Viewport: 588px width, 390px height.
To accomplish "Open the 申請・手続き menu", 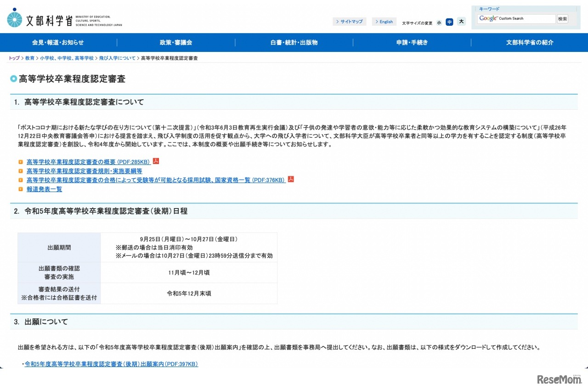I will (412, 42).
